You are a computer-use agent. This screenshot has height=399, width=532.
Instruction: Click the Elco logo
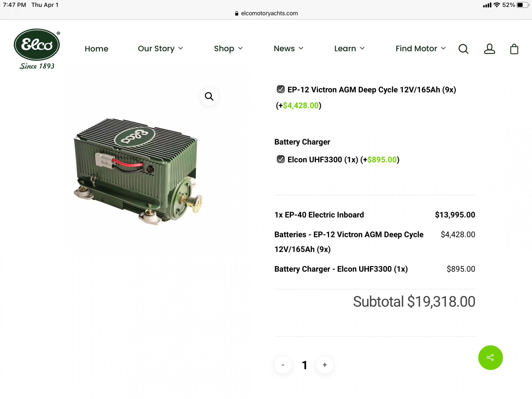pyautogui.click(x=37, y=45)
